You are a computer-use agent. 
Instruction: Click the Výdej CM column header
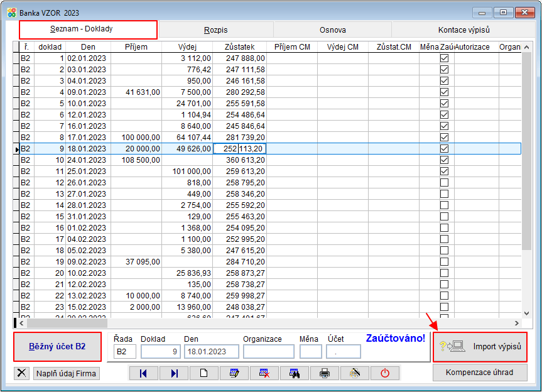[343, 47]
